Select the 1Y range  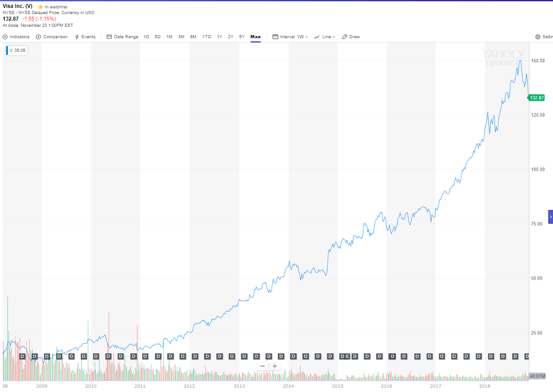pyautogui.click(x=219, y=37)
